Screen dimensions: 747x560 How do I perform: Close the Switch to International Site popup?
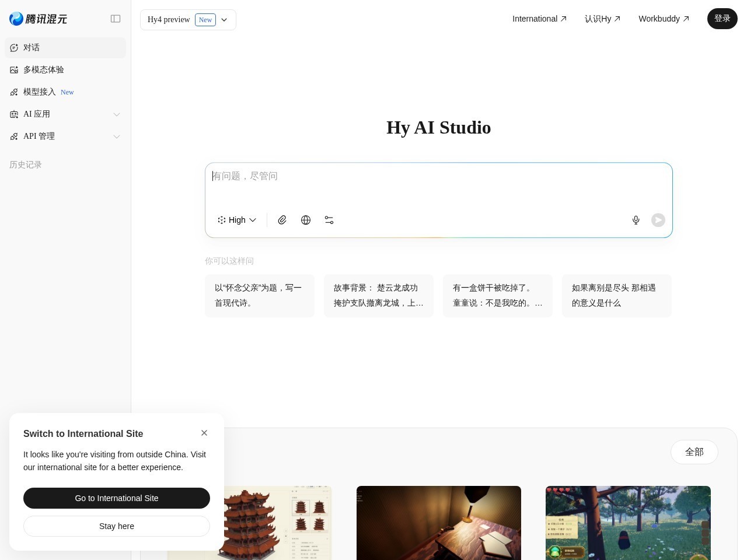coord(204,433)
